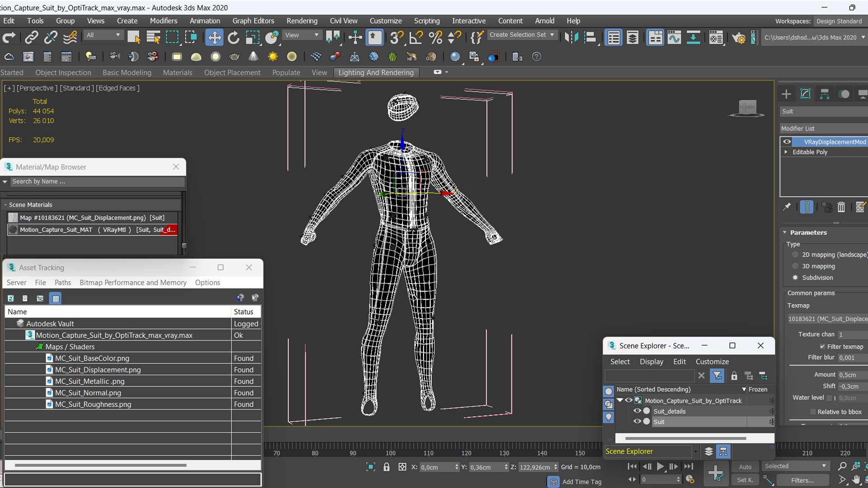Open the Modifier List dropdown

[x=824, y=128]
